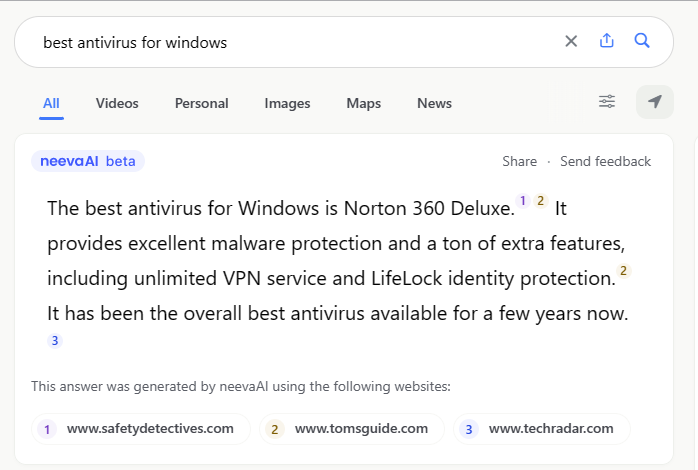698x470 pixels.
Task: Click the magnifier search icon
Action: (642, 41)
